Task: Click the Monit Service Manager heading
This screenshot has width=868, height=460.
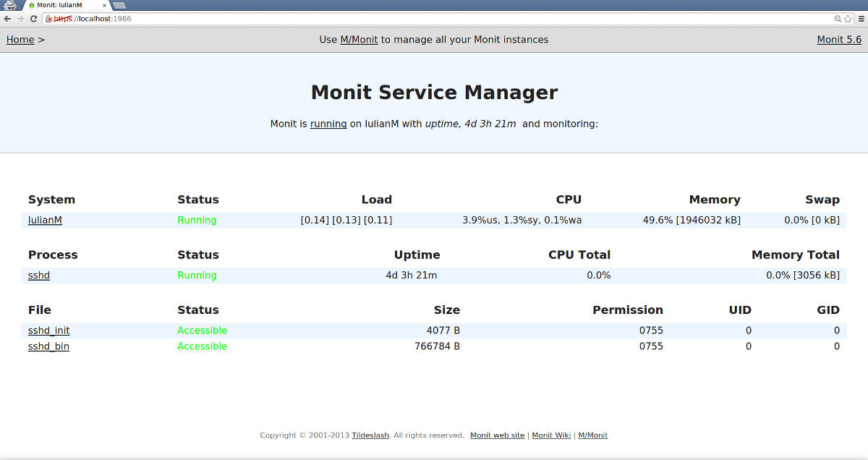Action: (434, 93)
